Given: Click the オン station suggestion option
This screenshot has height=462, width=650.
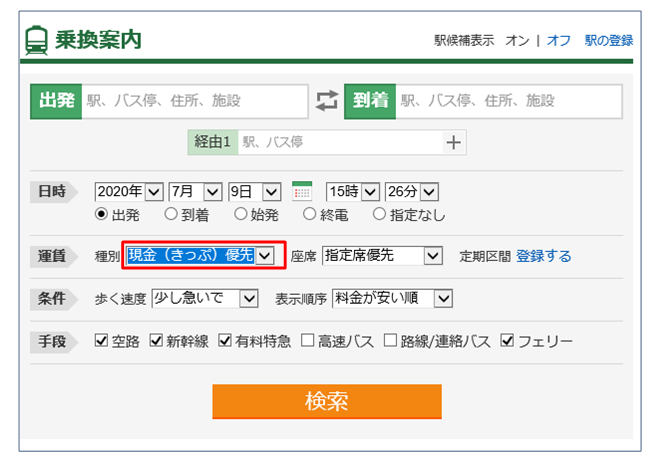Looking at the screenshot, I should coord(517,41).
